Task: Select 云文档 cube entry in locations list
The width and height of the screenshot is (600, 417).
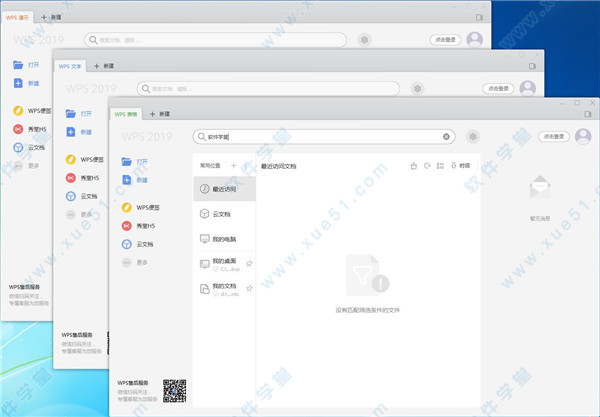Action: pos(225,214)
